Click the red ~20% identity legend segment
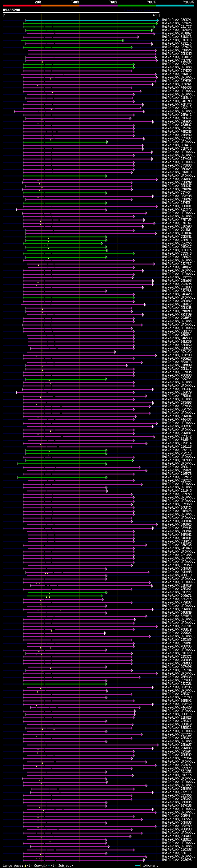 [x=22, y=6]
